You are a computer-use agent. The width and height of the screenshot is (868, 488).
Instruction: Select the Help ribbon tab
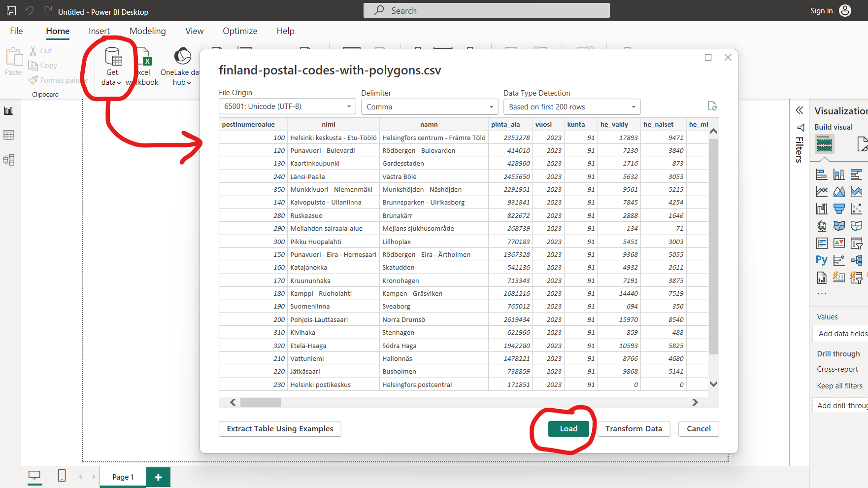285,31
